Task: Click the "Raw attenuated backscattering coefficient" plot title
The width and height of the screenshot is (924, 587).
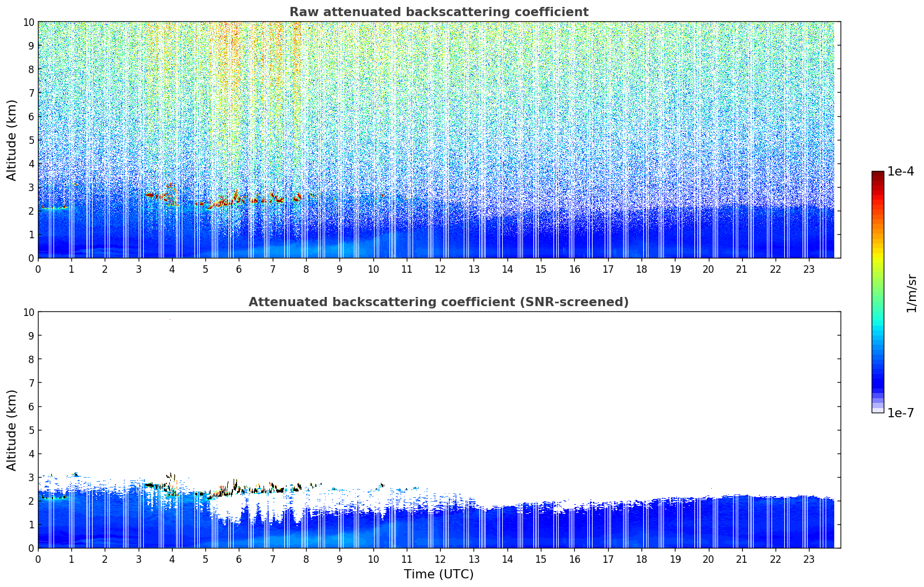Action: [438, 12]
